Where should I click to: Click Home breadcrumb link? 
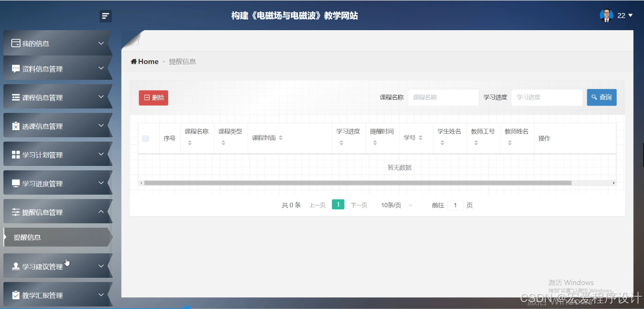coord(148,61)
